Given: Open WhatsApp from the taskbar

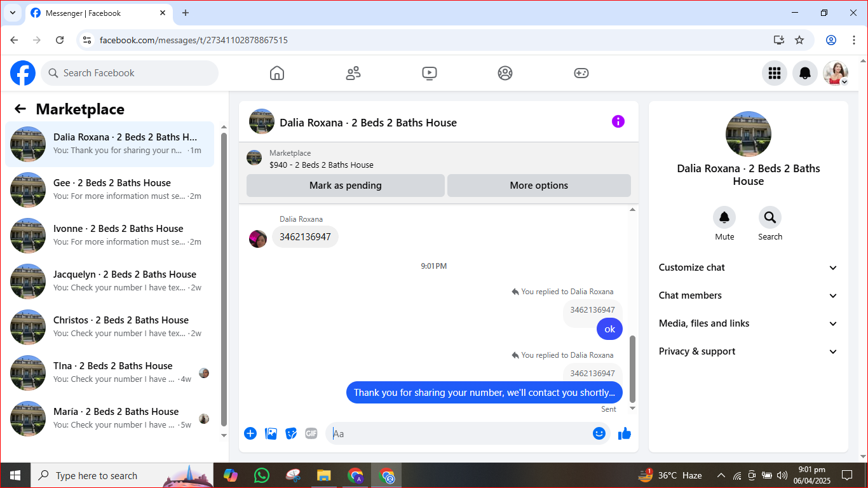Looking at the screenshot, I should pyautogui.click(x=261, y=475).
